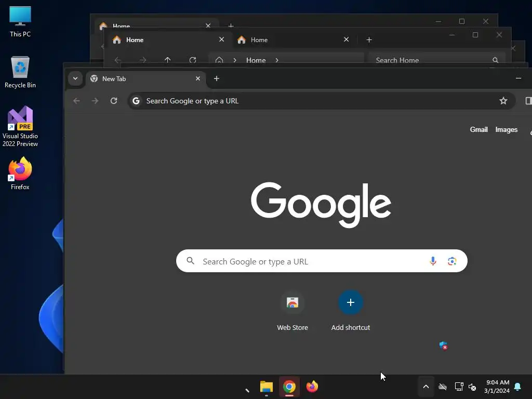Open Chrome's side panel icon

coord(528,101)
